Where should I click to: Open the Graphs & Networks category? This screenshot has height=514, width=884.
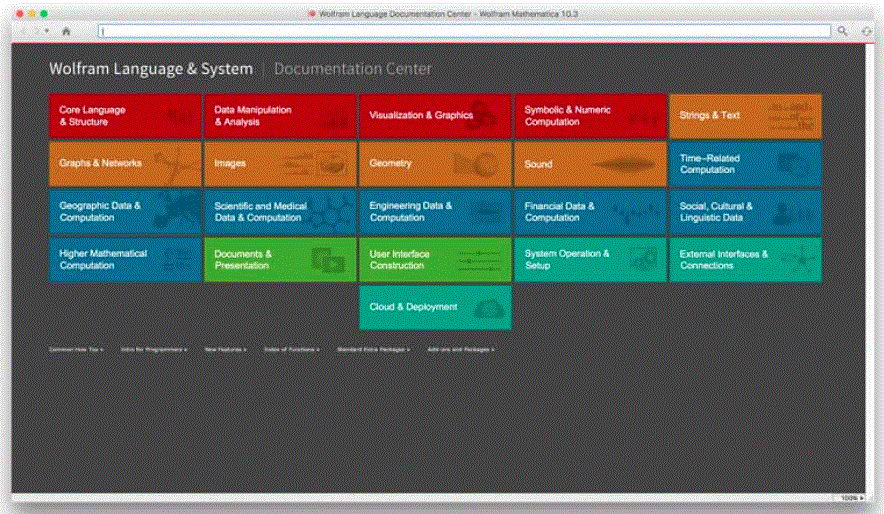(x=125, y=164)
